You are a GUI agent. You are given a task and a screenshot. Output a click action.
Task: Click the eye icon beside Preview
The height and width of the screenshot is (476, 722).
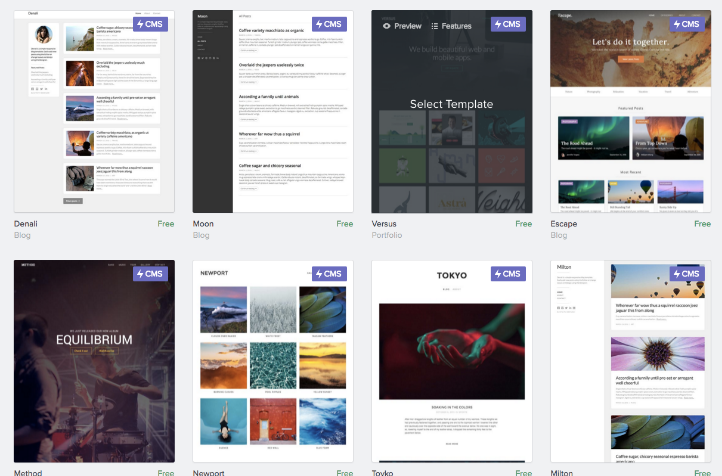[387, 26]
